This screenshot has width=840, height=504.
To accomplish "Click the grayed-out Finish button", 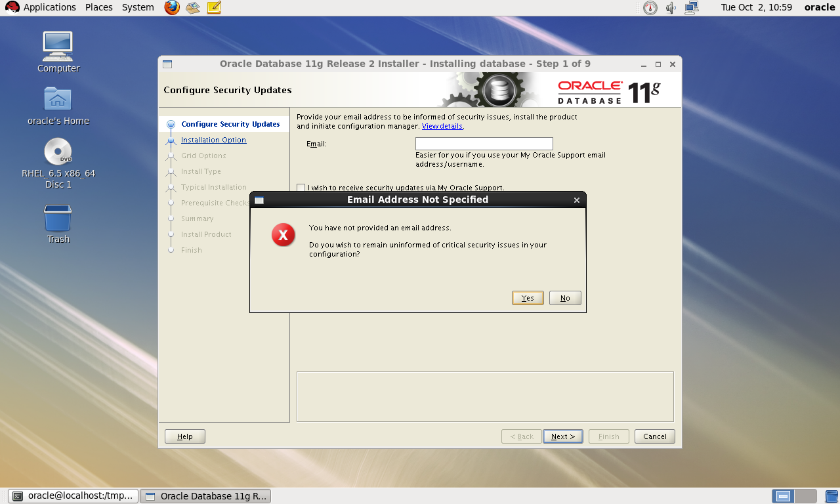I will (x=609, y=436).
